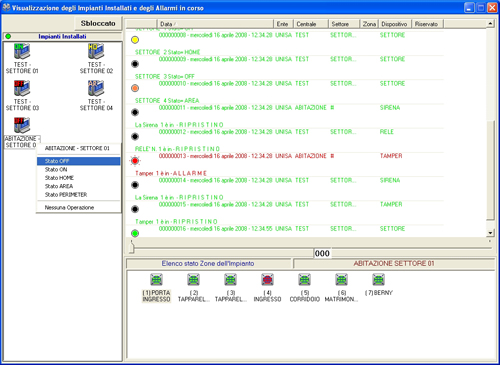Click the Settore column header

(344, 24)
